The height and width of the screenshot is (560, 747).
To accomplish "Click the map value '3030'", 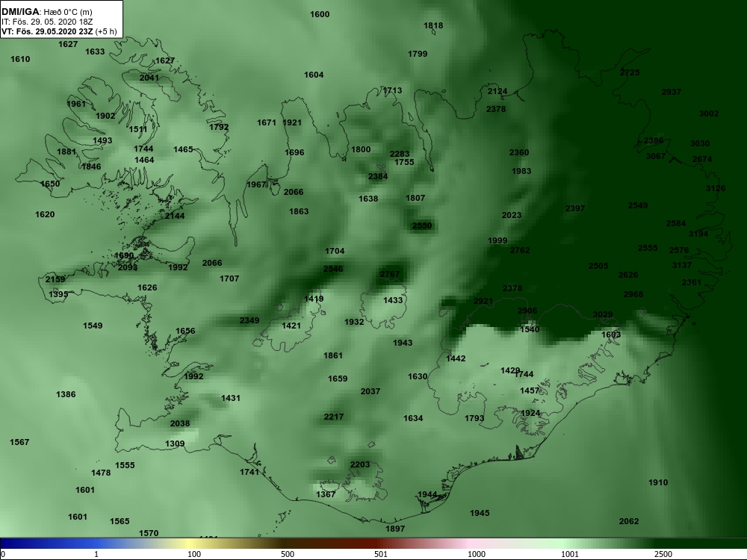I will coord(700,143).
